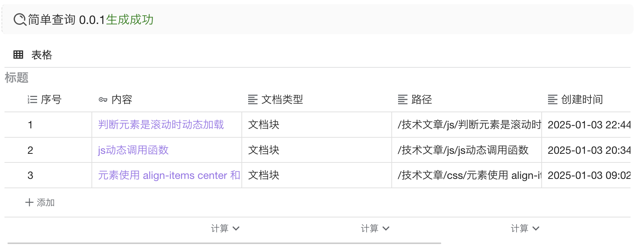644x250 pixels.
Task: Open the 判断元素是滚动时动态加载 link
Action: [x=161, y=125]
